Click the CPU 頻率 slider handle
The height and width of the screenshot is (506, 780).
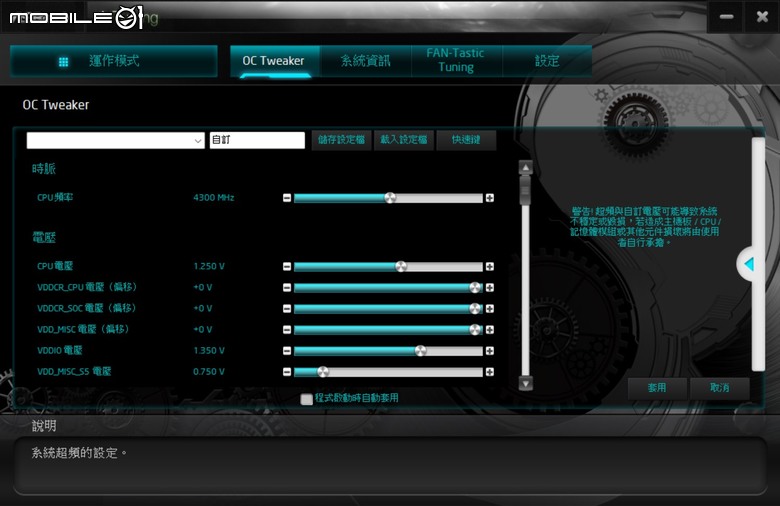tap(390, 198)
